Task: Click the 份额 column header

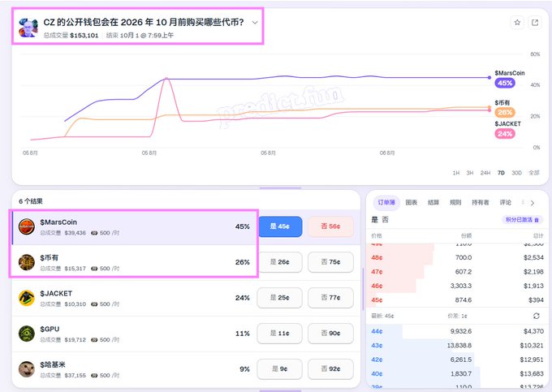Action: (x=466, y=235)
